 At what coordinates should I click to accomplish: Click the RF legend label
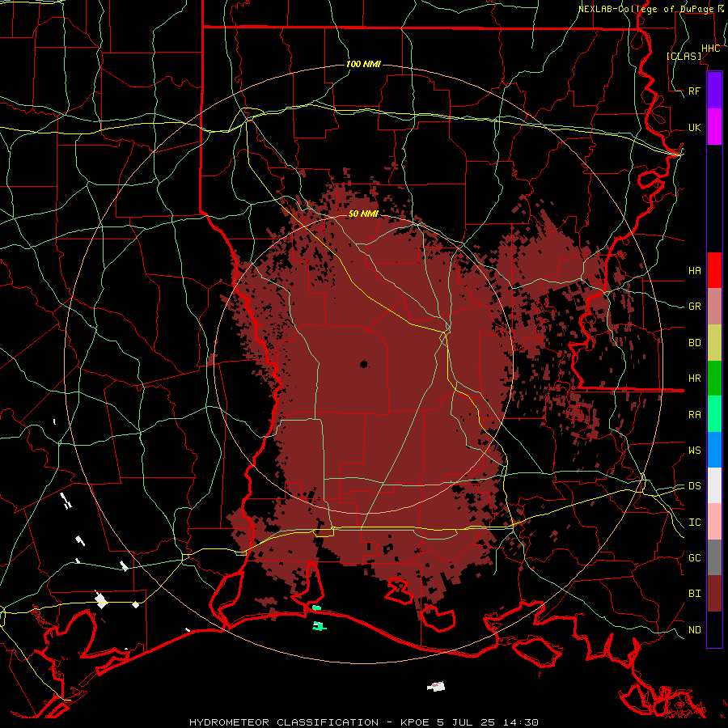pyautogui.click(x=694, y=91)
